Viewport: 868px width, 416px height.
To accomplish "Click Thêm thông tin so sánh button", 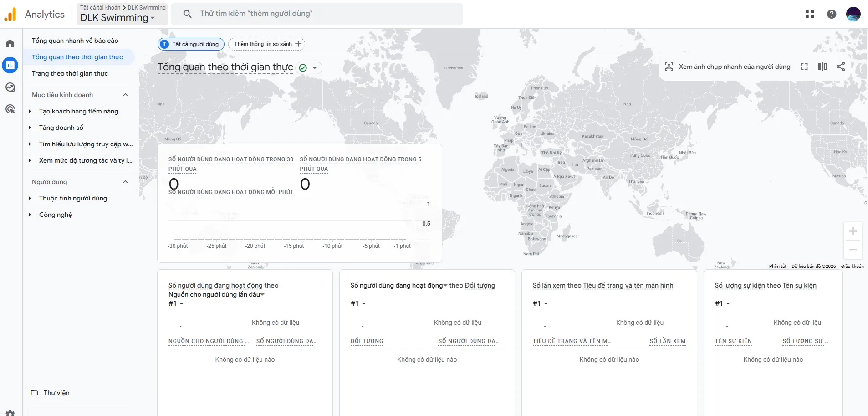I will pyautogui.click(x=267, y=44).
